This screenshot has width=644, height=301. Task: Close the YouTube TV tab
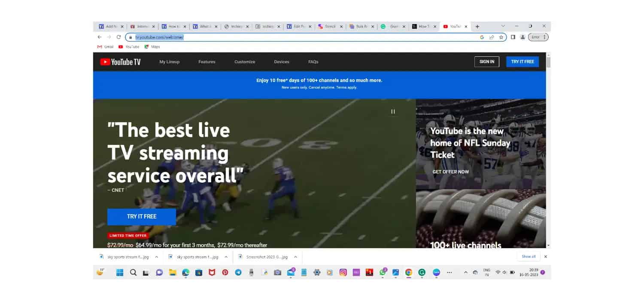click(466, 27)
